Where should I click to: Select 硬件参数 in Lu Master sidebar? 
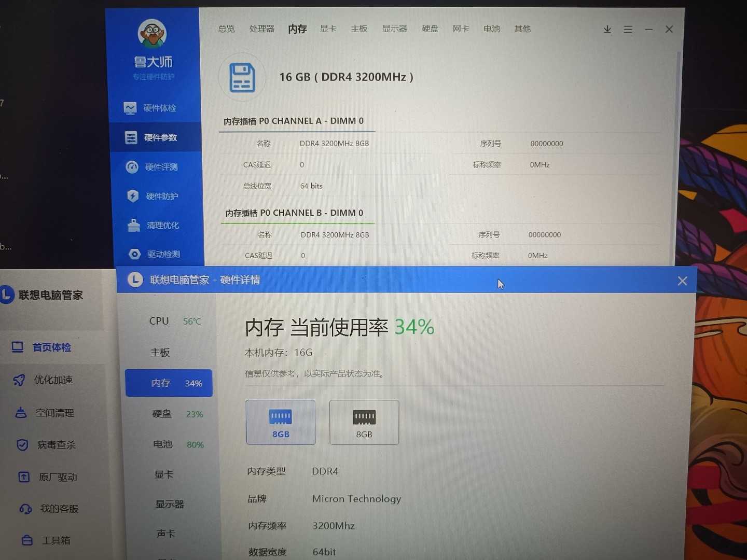pyautogui.click(x=155, y=137)
